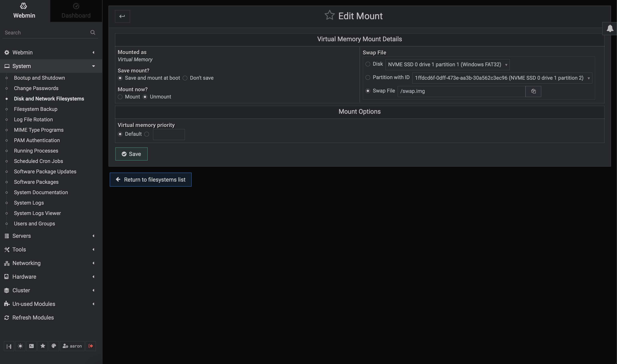Choose the Mount radio button
Image resolution: width=617 pixels, height=364 pixels.
tap(120, 97)
